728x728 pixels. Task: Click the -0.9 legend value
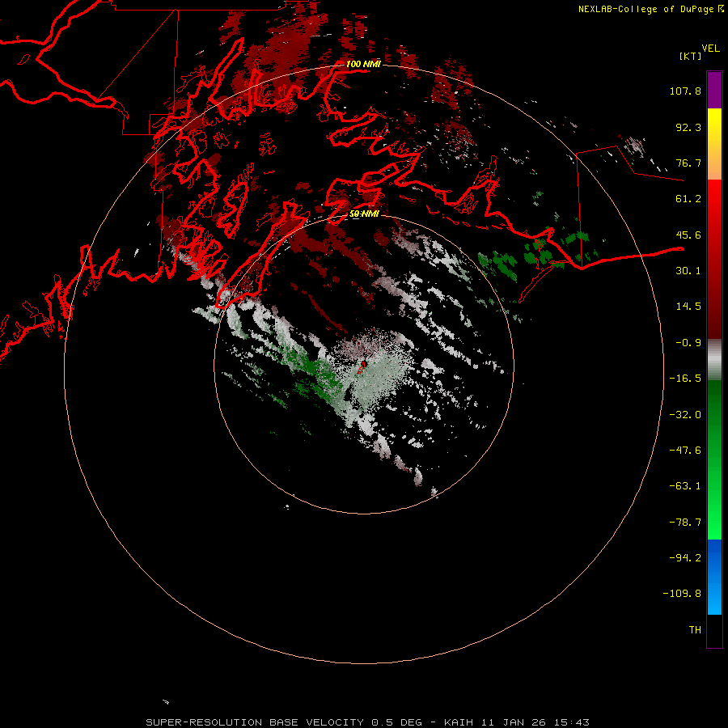(688, 343)
